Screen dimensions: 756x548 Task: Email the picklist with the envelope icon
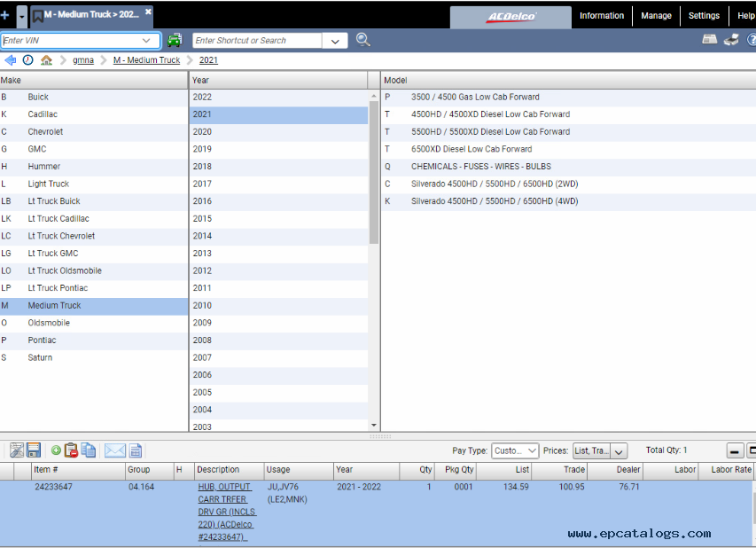[114, 450]
